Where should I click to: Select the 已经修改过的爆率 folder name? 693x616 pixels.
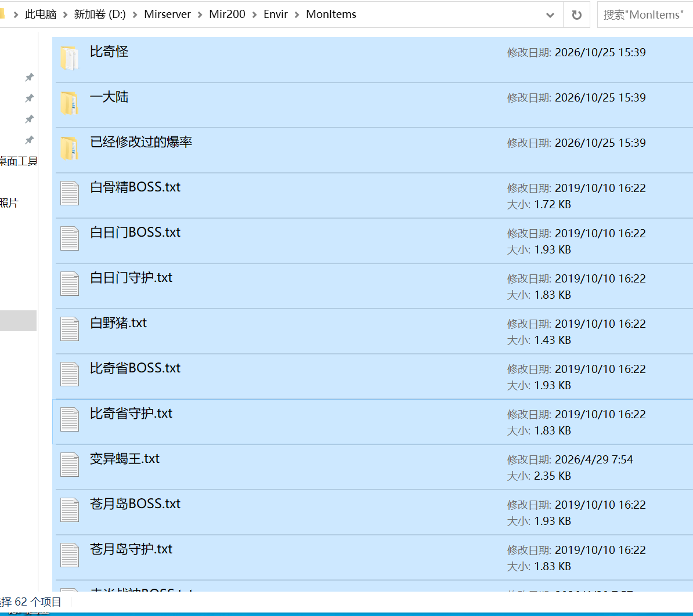(x=141, y=142)
